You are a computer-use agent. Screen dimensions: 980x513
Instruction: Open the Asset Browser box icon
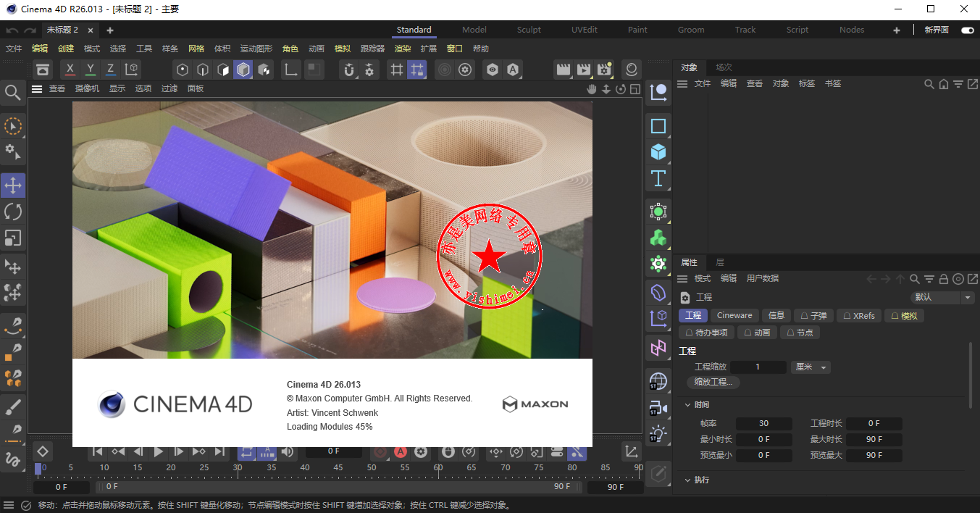click(x=43, y=70)
